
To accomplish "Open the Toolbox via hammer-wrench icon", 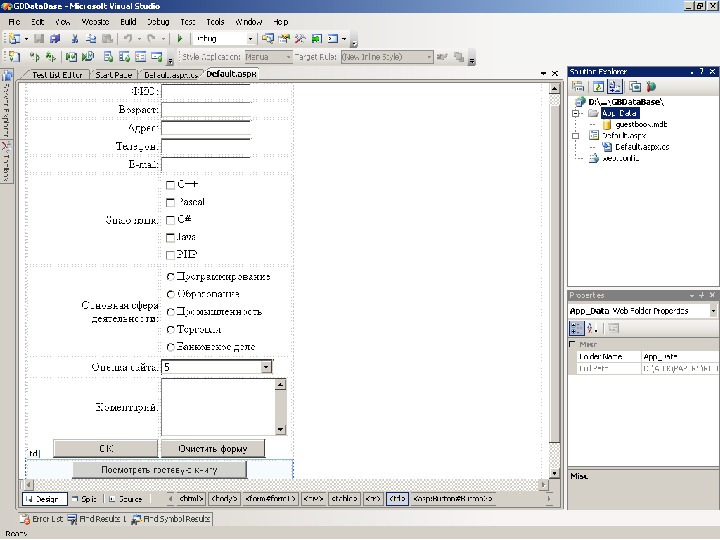I will pyautogui.click(x=300, y=39).
